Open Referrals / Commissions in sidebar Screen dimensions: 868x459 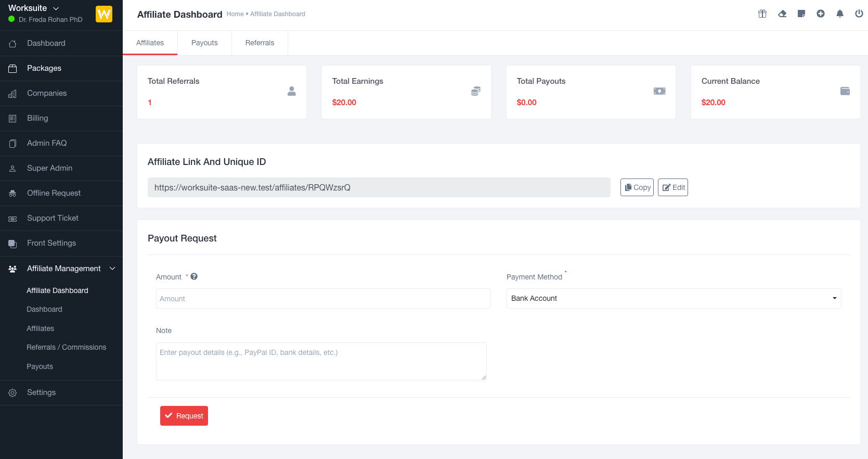coord(66,347)
